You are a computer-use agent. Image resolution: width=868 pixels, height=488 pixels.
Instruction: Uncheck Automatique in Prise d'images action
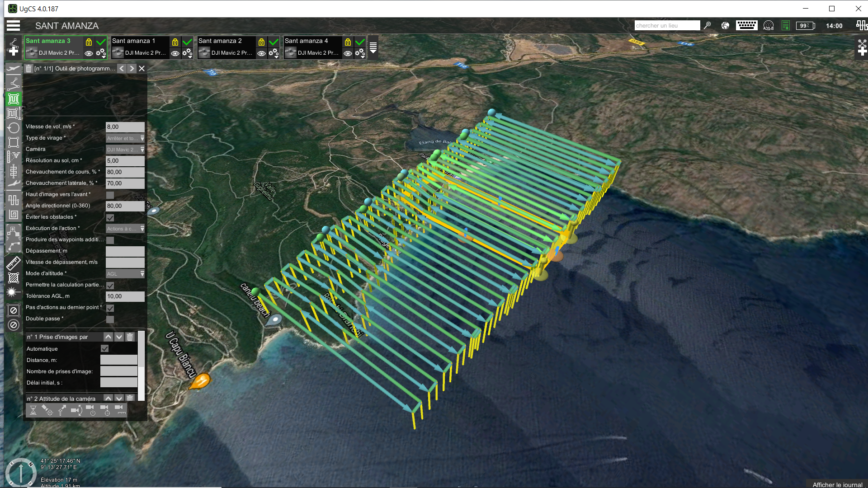(105, 349)
